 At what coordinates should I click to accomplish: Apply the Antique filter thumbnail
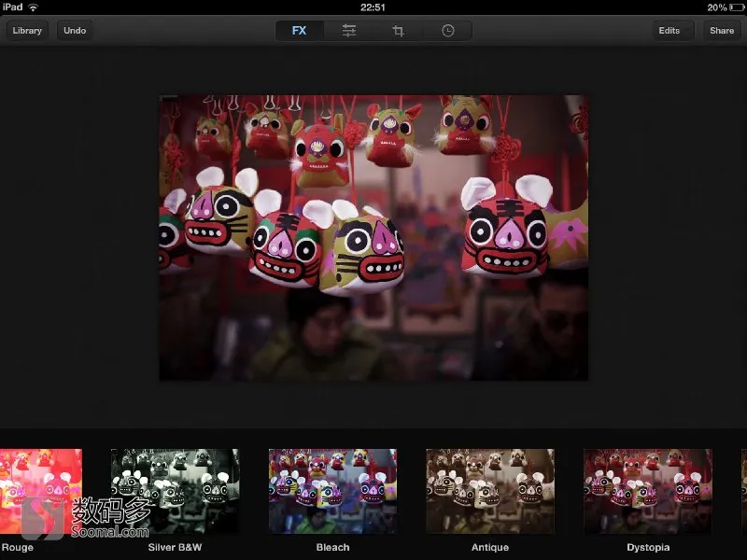coord(490,491)
